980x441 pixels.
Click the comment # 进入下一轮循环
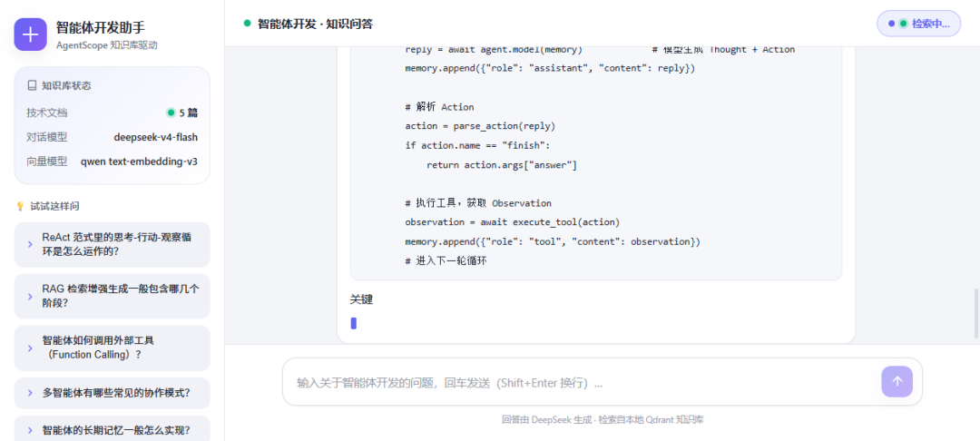pyautogui.click(x=446, y=260)
